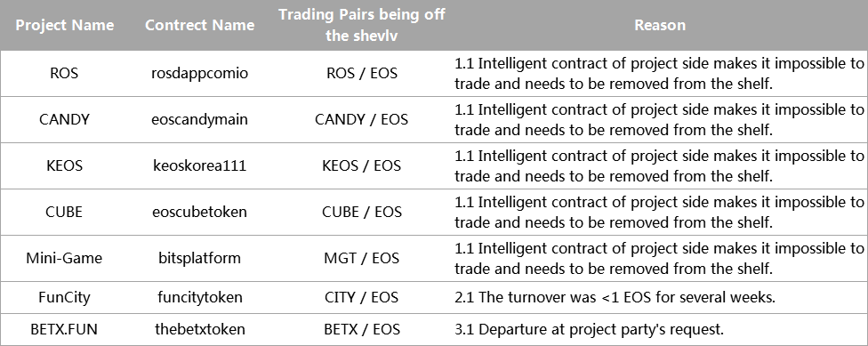Click the ROS project name cell
Screen dimensions: 868x346
point(64,73)
